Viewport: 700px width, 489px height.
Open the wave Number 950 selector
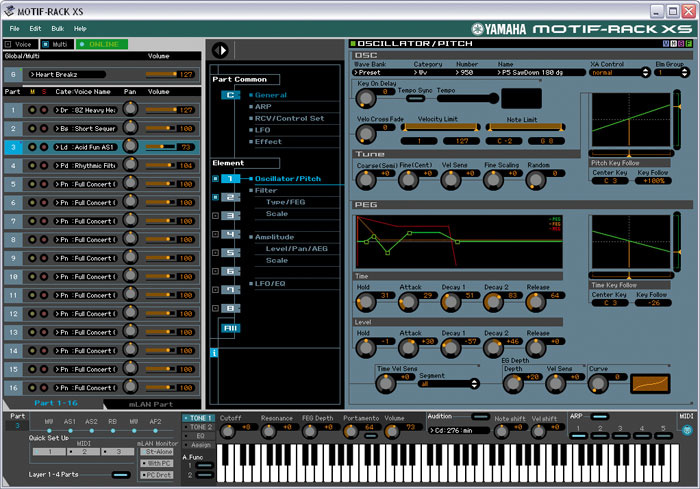(474, 72)
